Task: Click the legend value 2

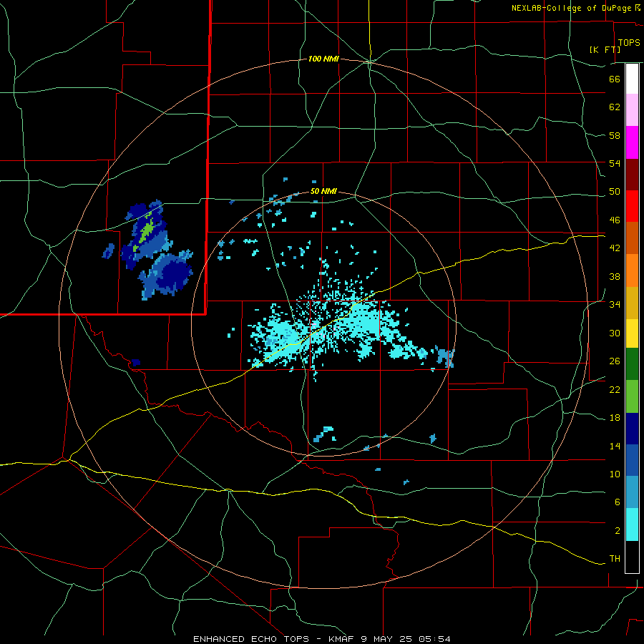Action: 617,531
